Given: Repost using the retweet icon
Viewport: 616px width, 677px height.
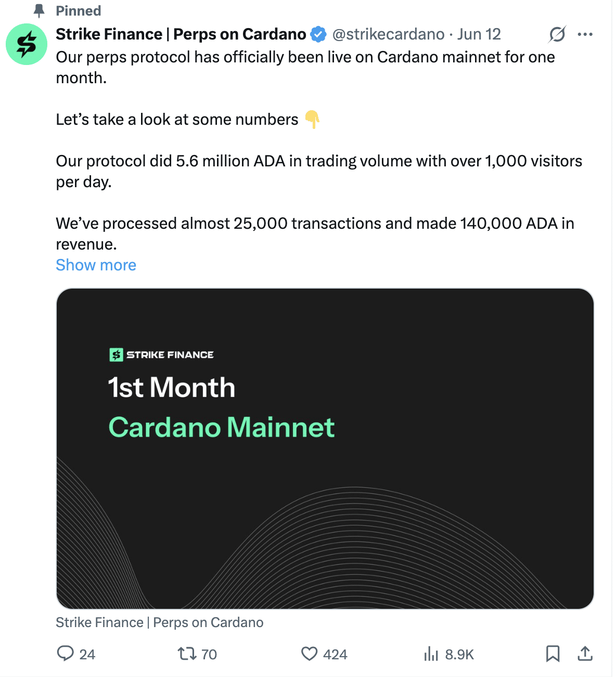Looking at the screenshot, I should 187,654.
